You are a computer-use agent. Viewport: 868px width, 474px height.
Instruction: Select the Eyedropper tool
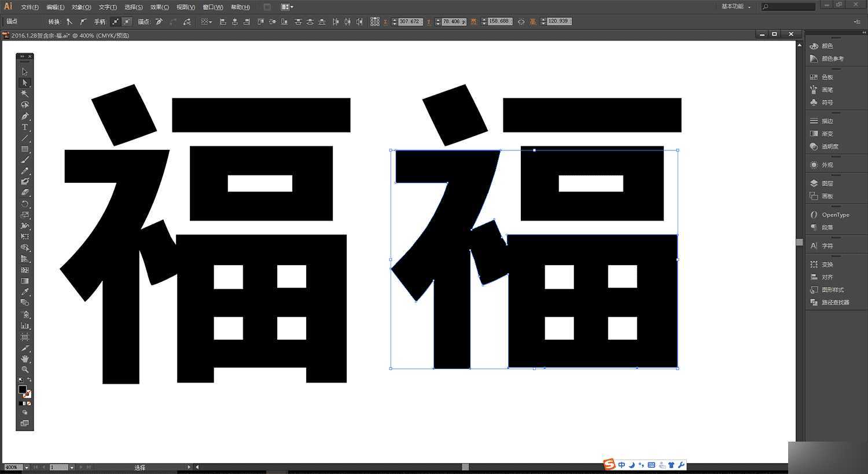click(24, 291)
